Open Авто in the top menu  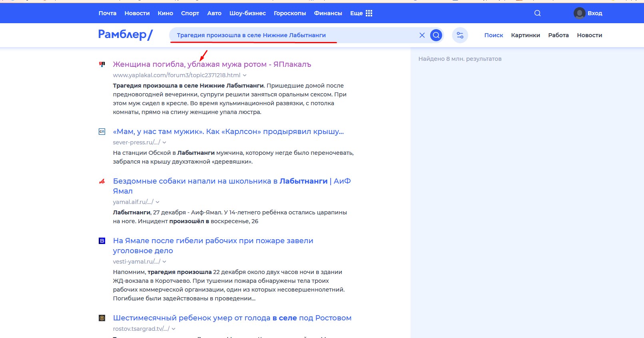pos(214,13)
